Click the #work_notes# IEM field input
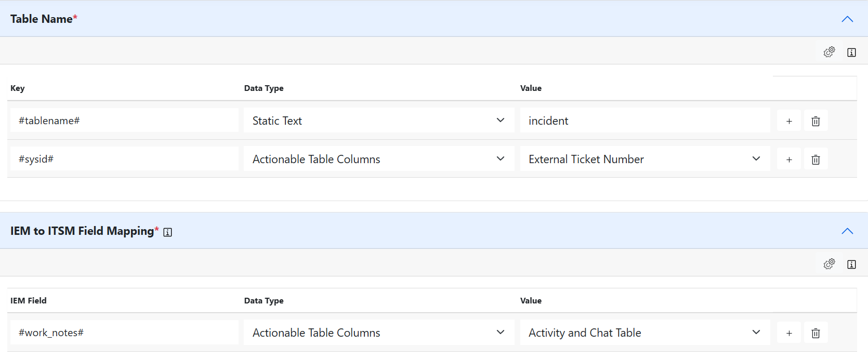 coord(124,333)
